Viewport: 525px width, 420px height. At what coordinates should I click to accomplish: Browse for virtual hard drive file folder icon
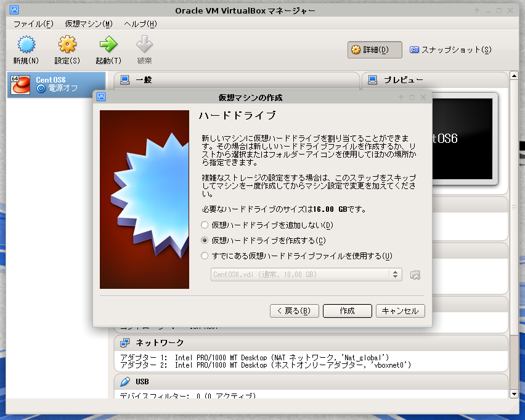click(x=415, y=275)
